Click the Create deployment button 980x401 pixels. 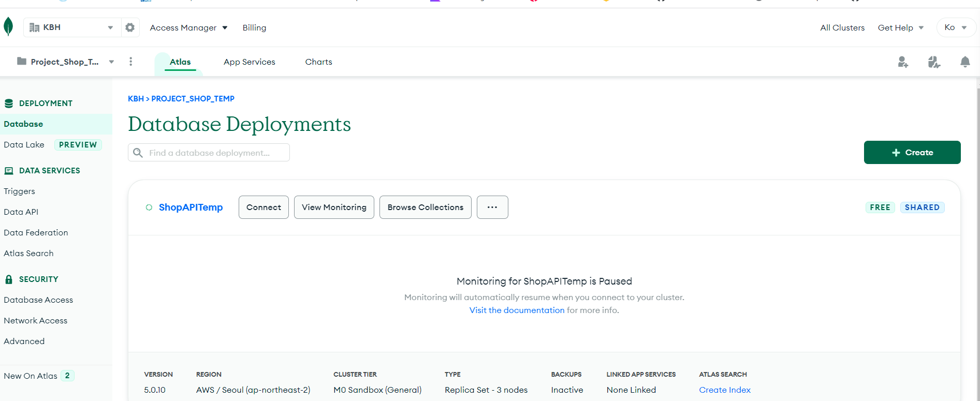click(912, 153)
